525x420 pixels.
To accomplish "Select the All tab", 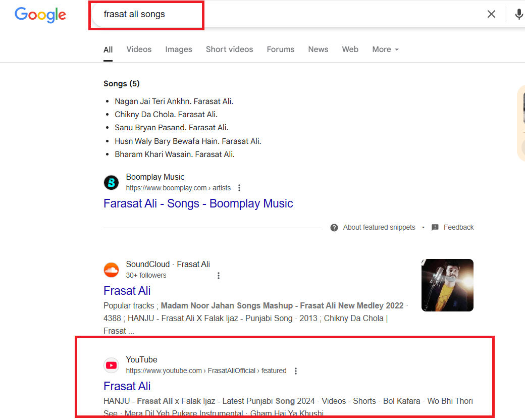I will (x=108, y=49).
